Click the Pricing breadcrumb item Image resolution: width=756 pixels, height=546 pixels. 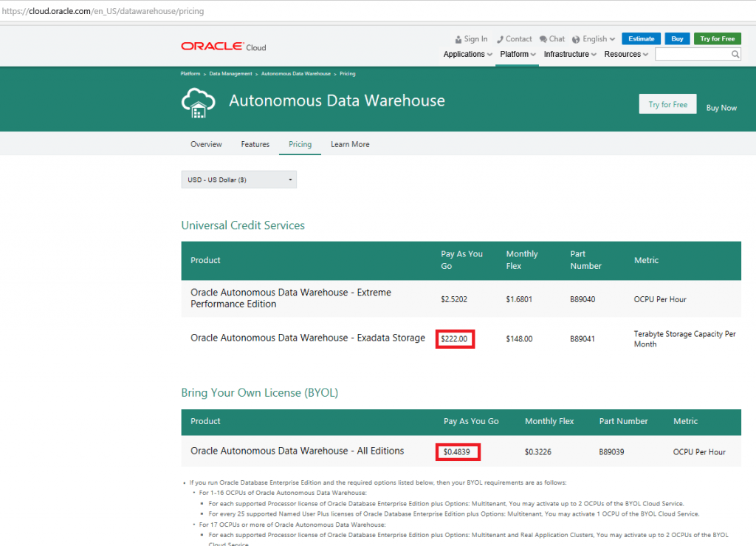coord(347,74)
